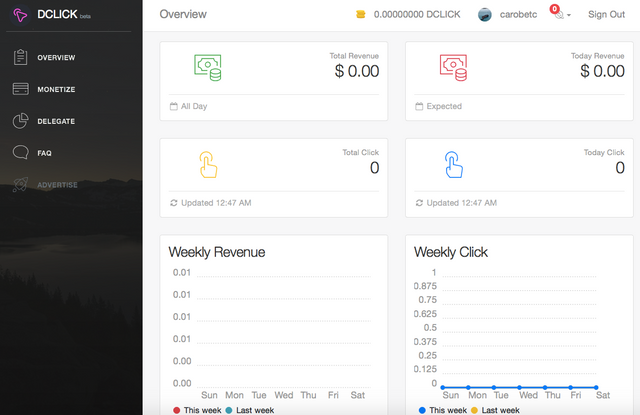Click the Total Click 0 value
The height and width of the screenshot is (415, 640).
[374, 168]
